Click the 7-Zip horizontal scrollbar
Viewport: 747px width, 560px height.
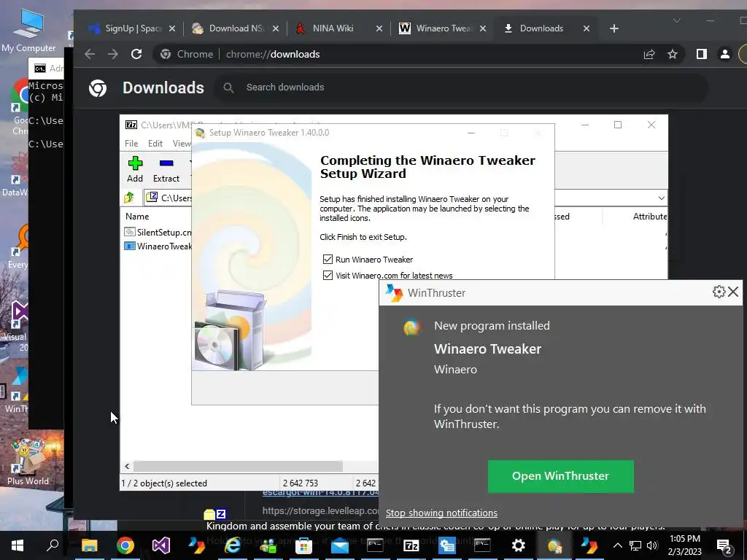coord(239,466)
